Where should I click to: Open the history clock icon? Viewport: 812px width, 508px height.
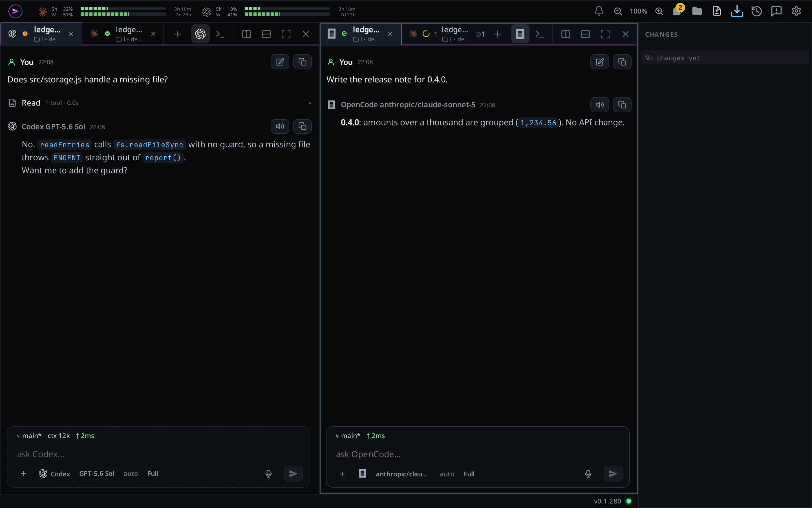(757, 11)
